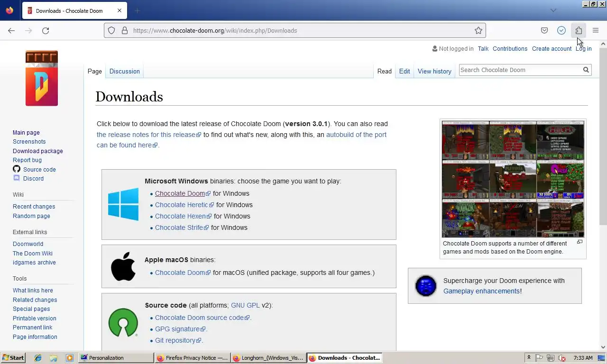Click the Log in link

[583, 48]
